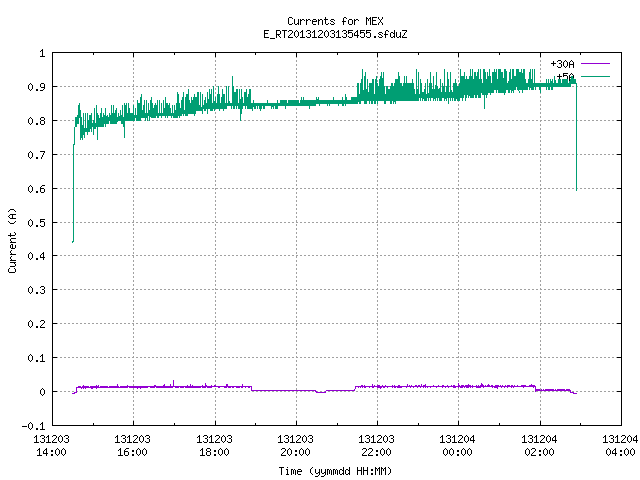Click y-axis tick value 0
Screen dimensions: 640x480
42,392
